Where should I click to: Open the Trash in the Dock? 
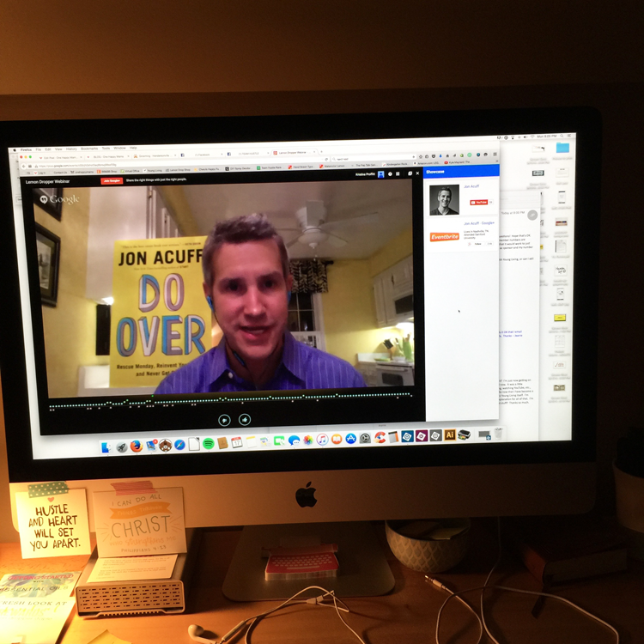[498, 433]
